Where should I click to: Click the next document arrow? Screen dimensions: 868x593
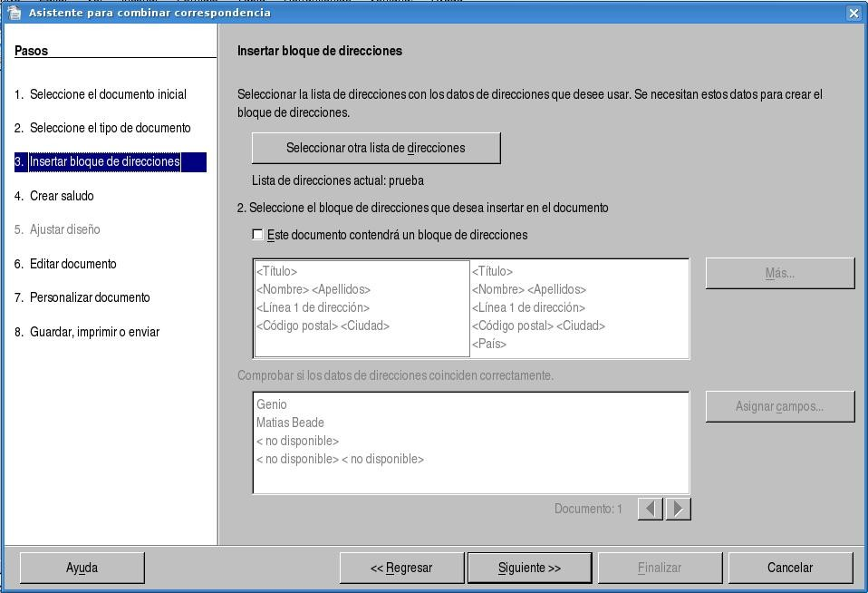[x=679, y=509]
